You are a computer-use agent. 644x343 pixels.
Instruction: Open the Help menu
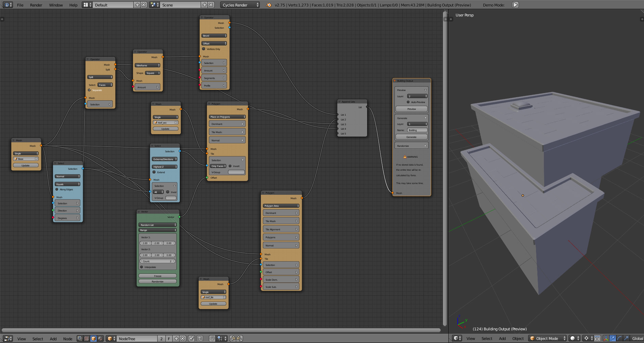coord(73,5)
